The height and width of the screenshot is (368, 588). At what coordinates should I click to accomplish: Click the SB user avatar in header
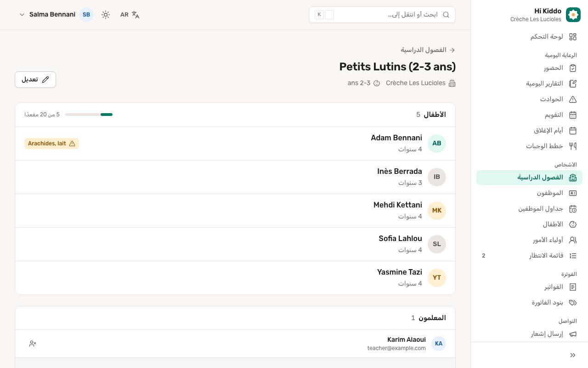click(x=86, y=15)
